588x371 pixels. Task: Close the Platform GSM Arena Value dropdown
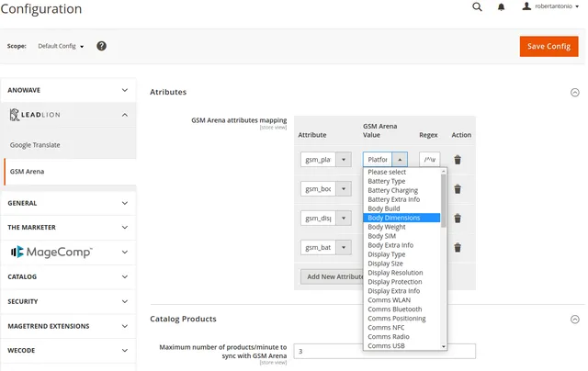[385, 160]
